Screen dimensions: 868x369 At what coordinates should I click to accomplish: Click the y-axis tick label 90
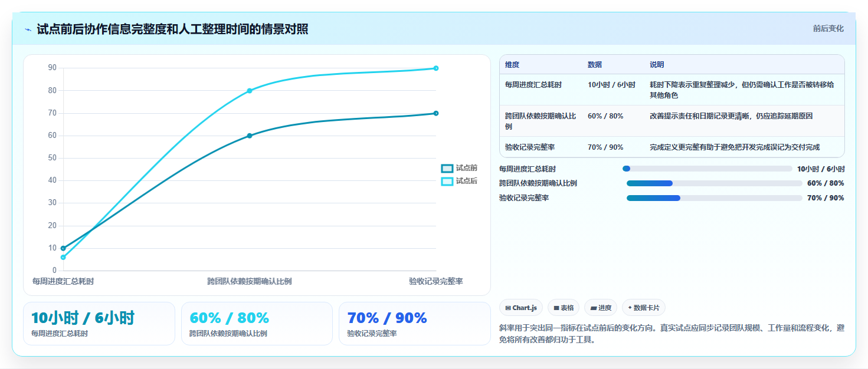[53, 68]
